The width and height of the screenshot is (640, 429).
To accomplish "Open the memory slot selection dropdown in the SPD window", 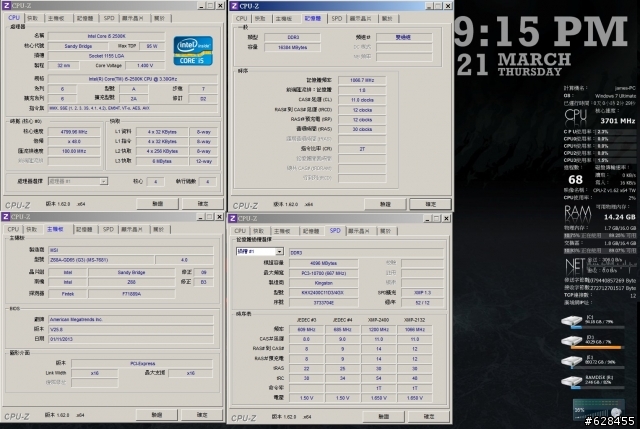I will click(x=279, y=251).
